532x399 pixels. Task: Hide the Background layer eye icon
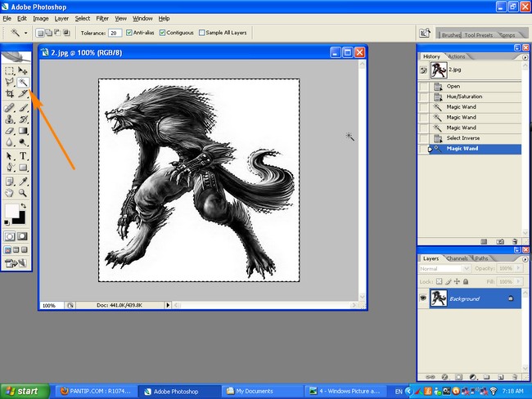point(423,298)
